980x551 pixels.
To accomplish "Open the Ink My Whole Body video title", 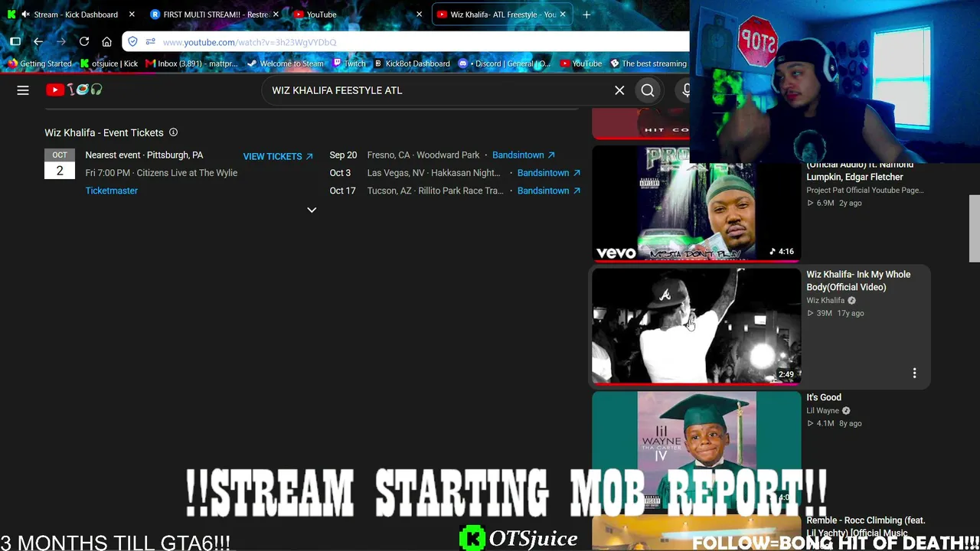I will (858, 281).
